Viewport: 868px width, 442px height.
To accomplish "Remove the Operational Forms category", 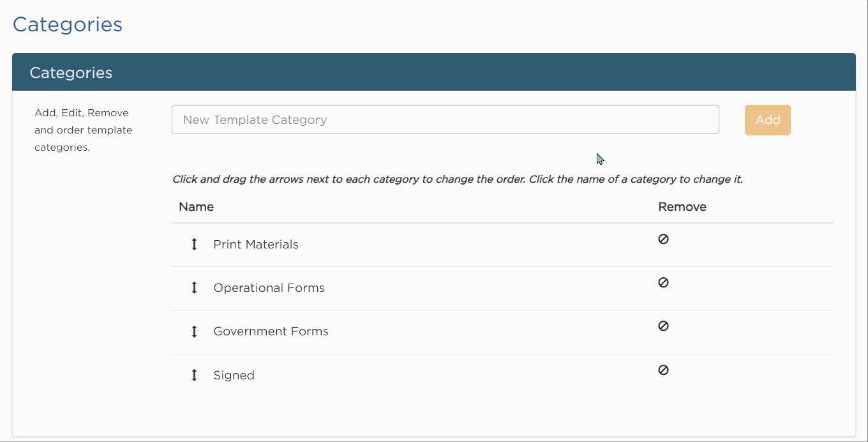I will [x=663, y=282].
